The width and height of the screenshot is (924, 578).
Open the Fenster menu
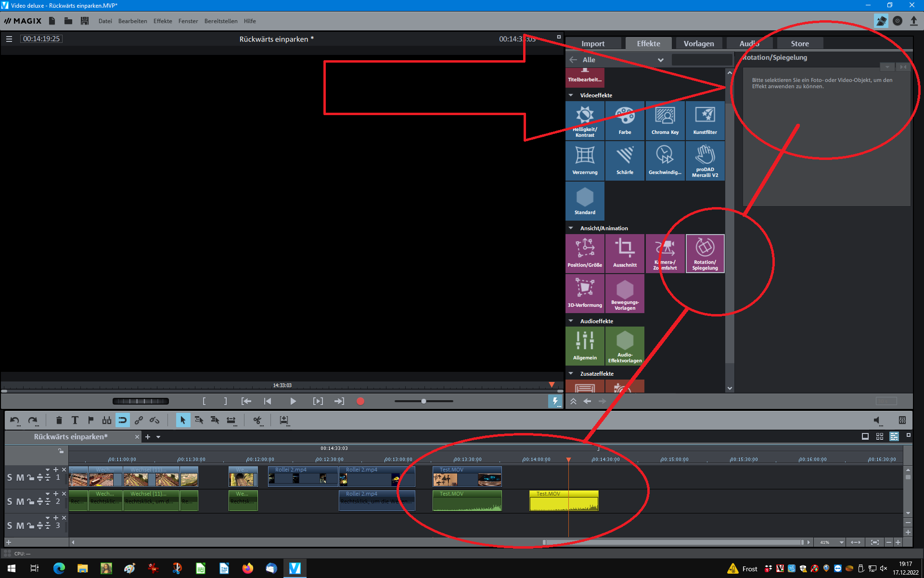(x=188, y=21)
